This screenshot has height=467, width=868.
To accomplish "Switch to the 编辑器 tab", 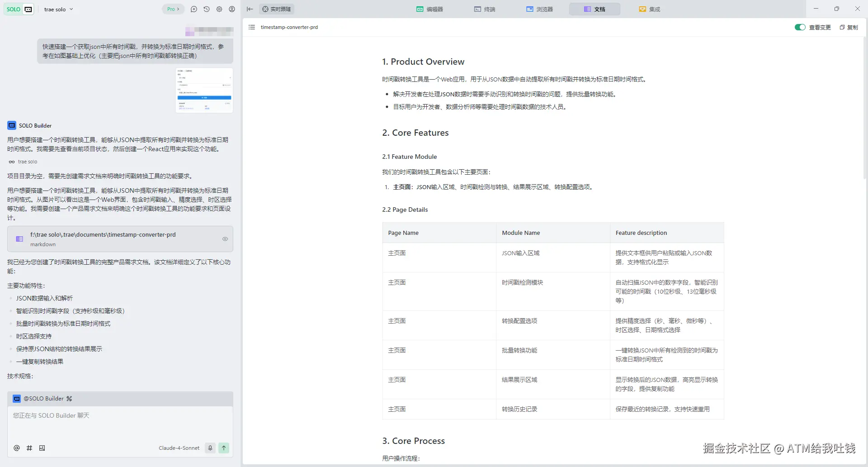I will (x=429, y=9).
